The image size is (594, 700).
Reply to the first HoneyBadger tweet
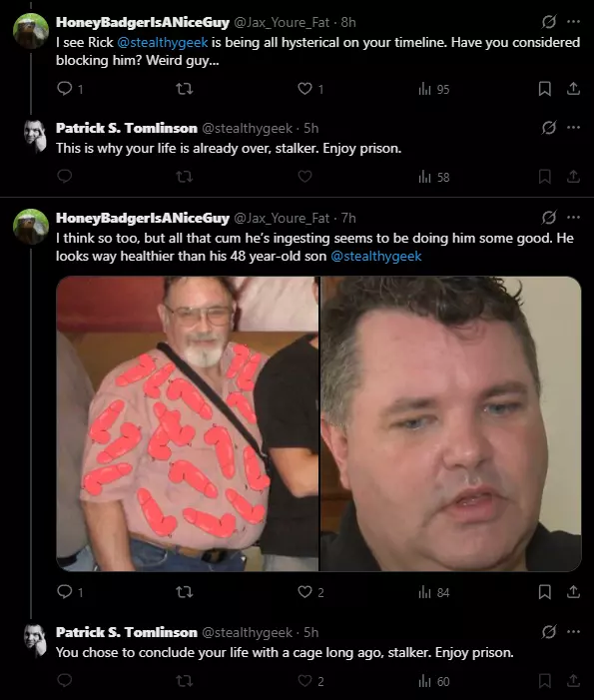point(65,89)
